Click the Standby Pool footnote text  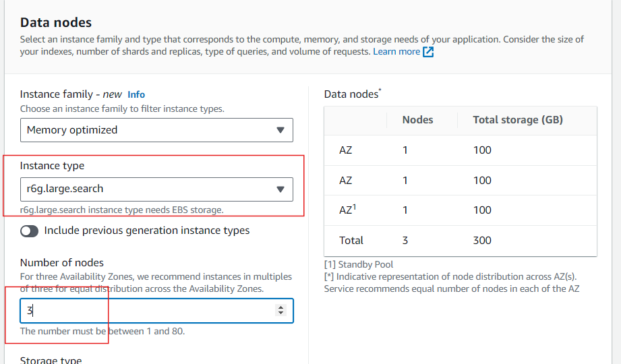pyautogui.click(x=359, y=265)
